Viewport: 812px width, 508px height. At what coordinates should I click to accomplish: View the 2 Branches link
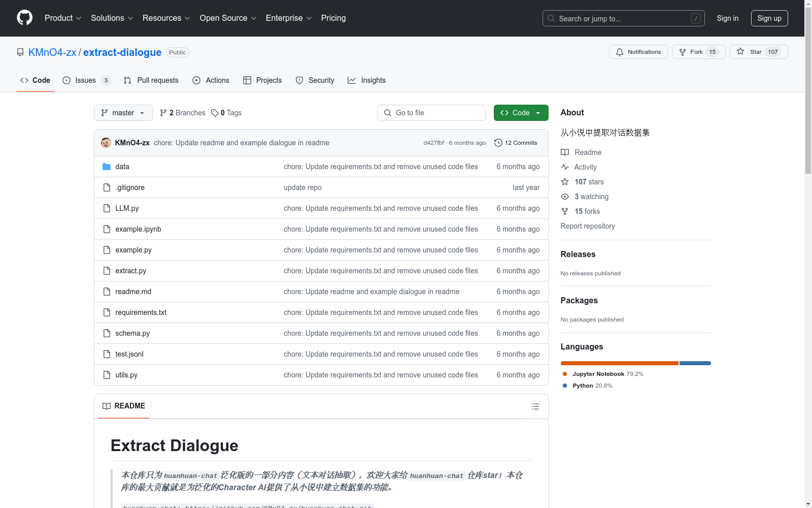(x=182, y=113)
